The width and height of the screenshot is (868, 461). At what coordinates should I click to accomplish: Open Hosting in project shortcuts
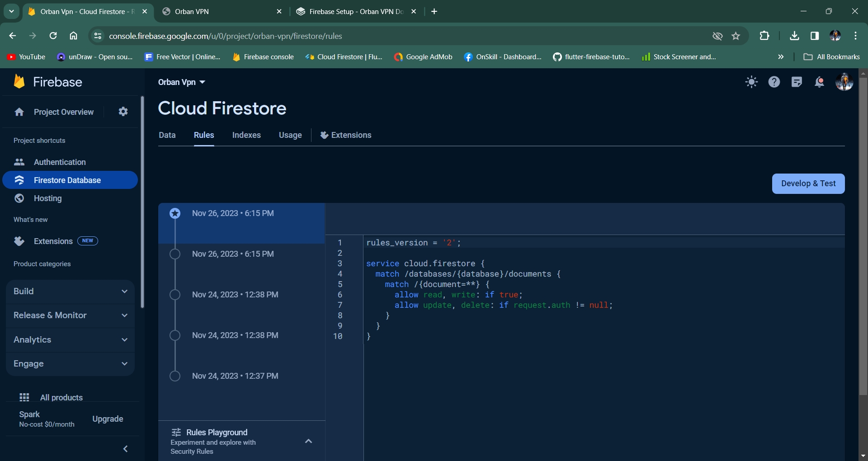click(x=47, y=198)
